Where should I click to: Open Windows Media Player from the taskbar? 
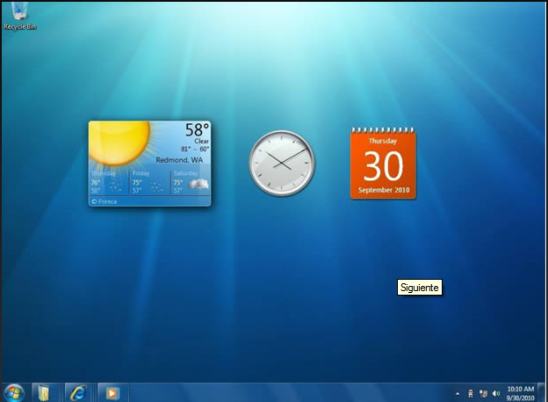tap(112, 393)
